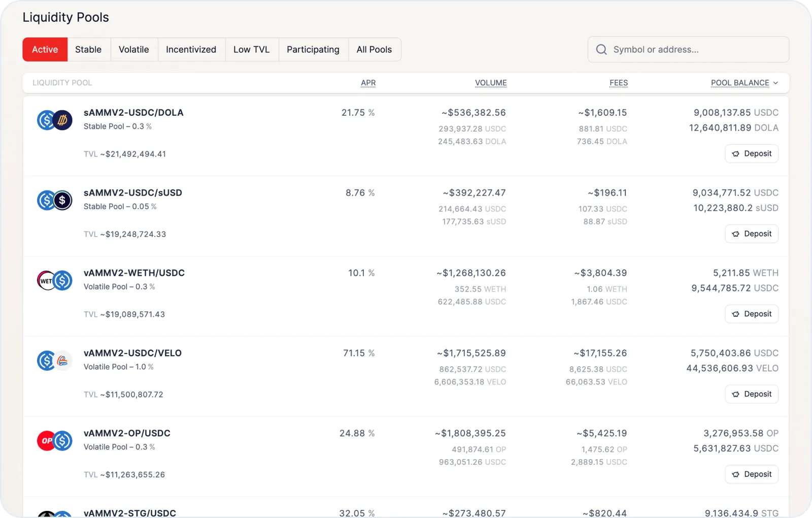The height and width of the screenshot is (518, 812).
Task: Click the LIQUIDITY POOL column header
Action: 62,83
